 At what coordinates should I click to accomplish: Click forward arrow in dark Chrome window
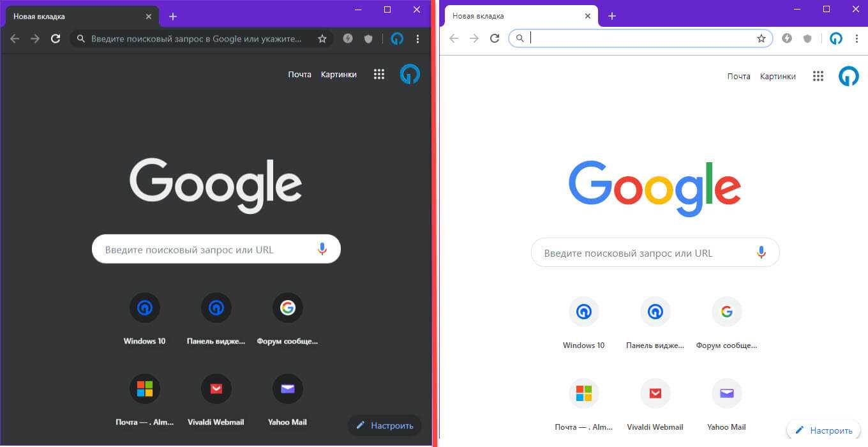[35, 39]
